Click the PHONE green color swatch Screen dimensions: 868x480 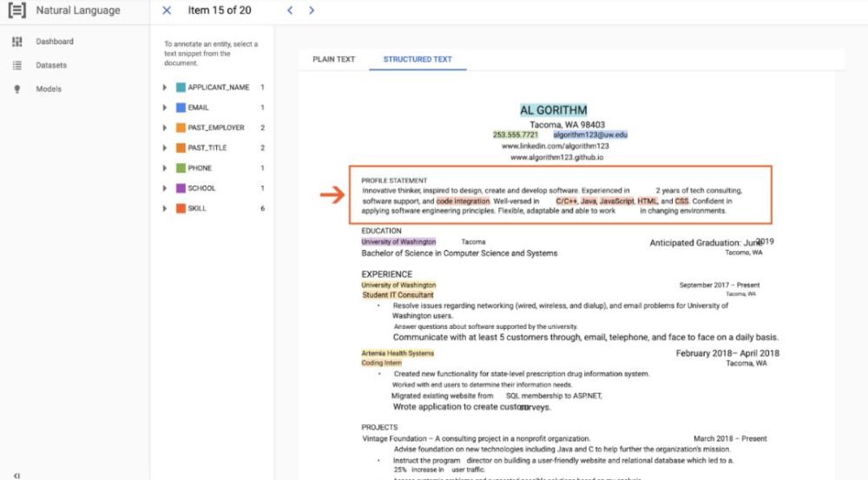click(181, 168)
